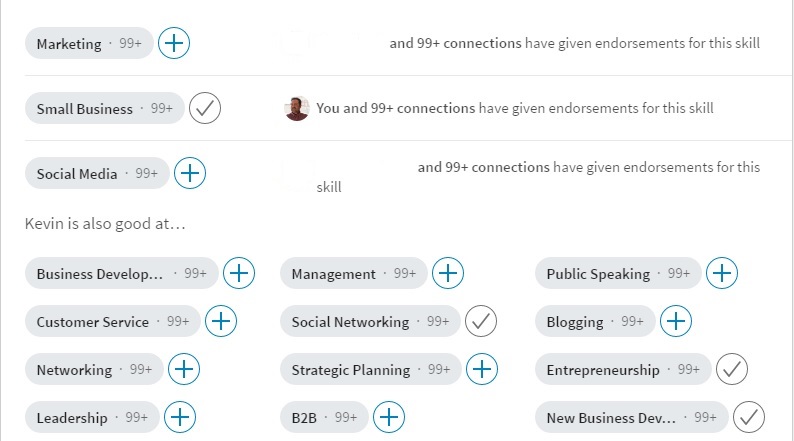This screenshot has width=794, height=441.
Task: Endorse Public Speaking using plus icon
Action: [x=722, y=273]
